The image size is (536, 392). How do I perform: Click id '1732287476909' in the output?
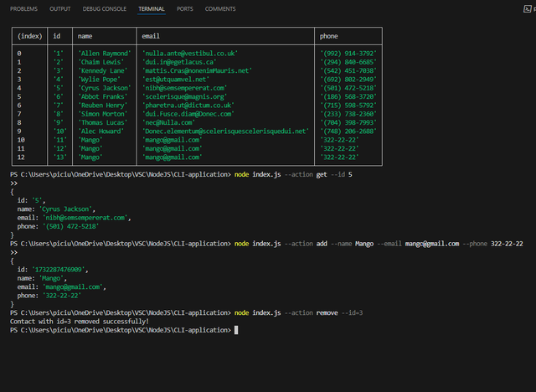(x=58, y=270)
